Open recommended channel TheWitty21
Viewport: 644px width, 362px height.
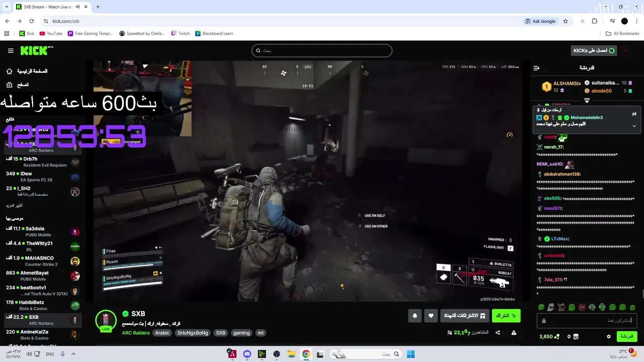[43, 246]
